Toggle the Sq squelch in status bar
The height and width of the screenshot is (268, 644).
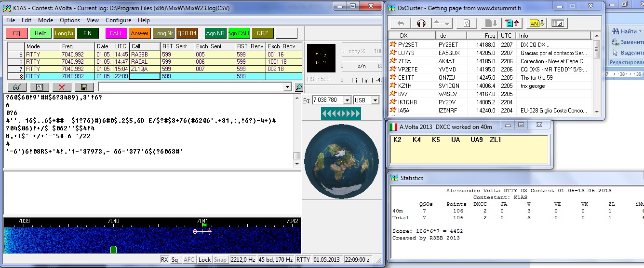(174, 260)
